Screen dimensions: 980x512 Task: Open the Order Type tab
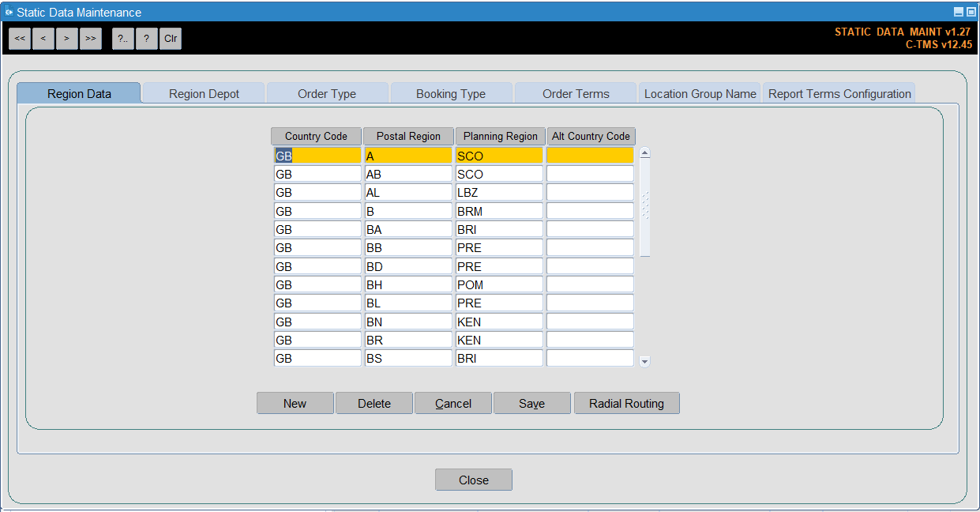(327, 93)
